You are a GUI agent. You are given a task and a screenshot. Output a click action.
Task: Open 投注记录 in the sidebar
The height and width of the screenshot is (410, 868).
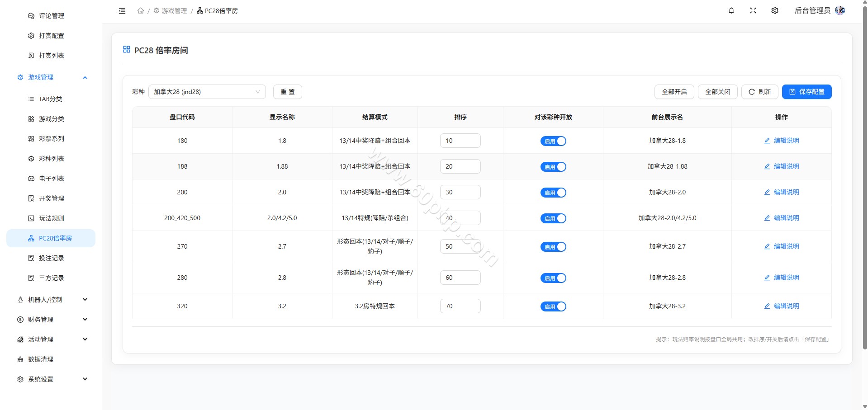tap(52, 258)
